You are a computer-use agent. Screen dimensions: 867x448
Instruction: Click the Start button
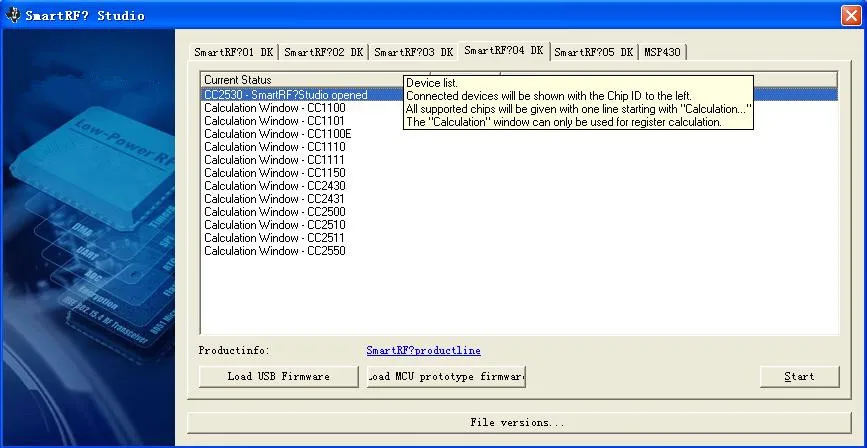click(x=800, y=376)
